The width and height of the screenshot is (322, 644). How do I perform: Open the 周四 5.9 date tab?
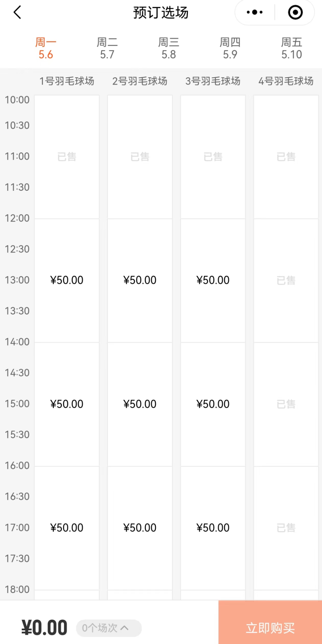coord(230,48)
